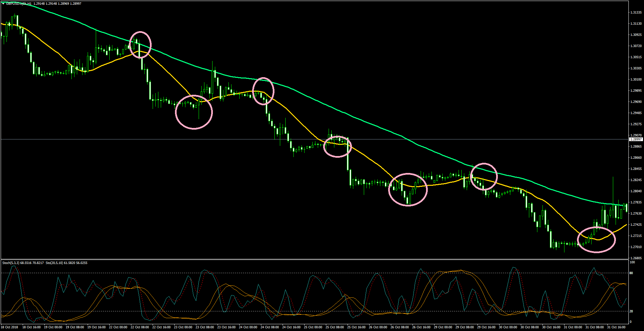Click the 1.27835 price axis label

pos(636,202)
